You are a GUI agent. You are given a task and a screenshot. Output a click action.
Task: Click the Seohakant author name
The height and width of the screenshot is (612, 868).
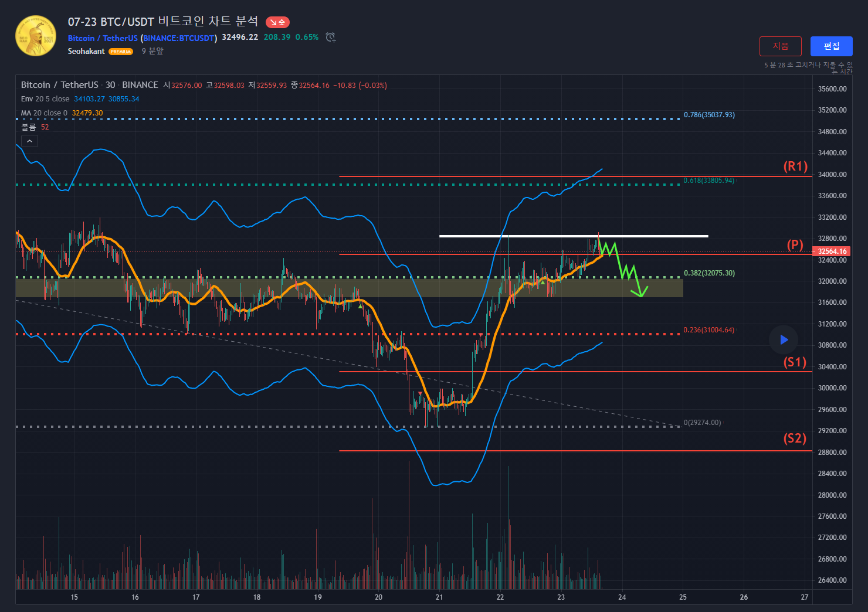[86, 52]
